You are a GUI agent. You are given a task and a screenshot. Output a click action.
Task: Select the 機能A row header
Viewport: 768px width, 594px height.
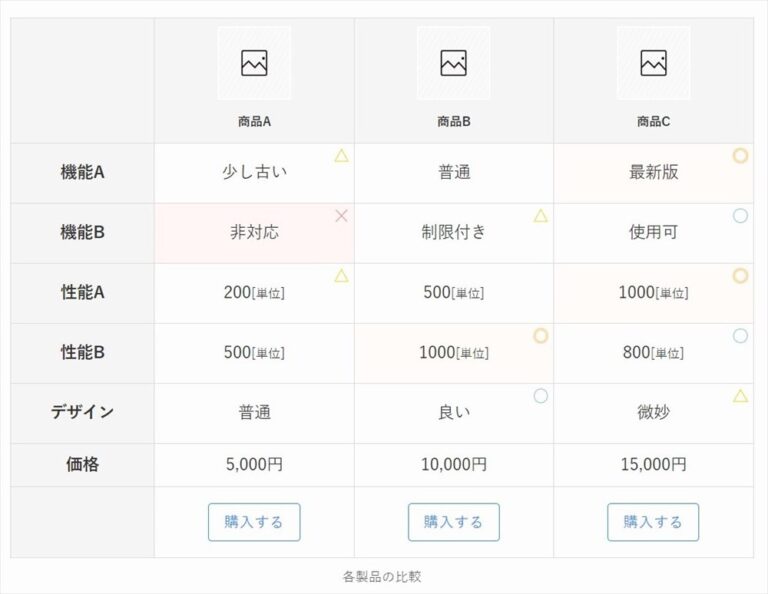tap(82, 172)
